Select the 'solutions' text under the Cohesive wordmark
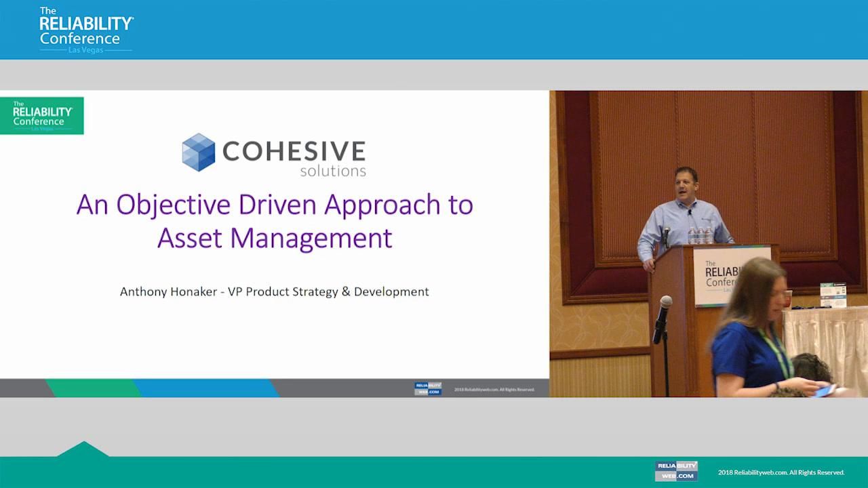This screenshot has width=868, height=488. click(x=333, y=170)
